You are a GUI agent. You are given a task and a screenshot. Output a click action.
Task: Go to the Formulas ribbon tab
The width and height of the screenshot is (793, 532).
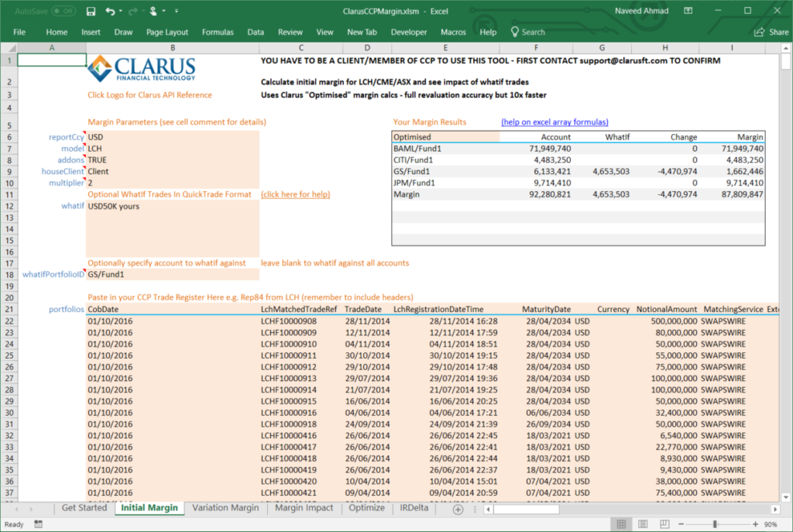pos(218,32)
